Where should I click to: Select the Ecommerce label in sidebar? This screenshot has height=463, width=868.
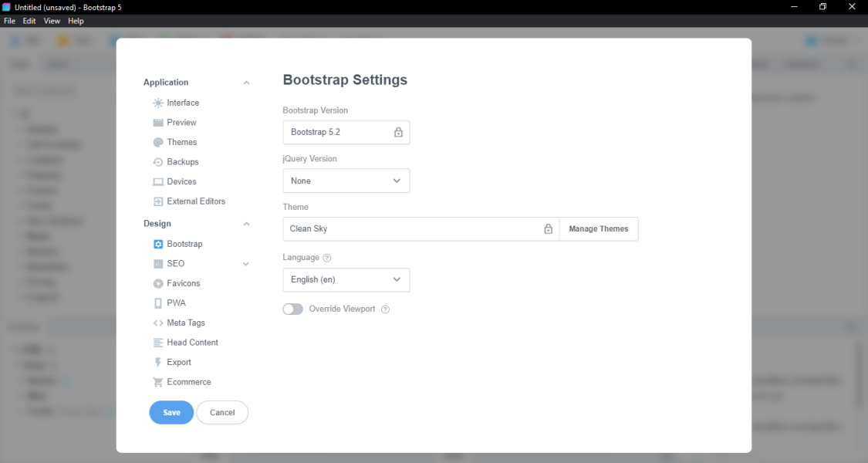click(189, 382)
